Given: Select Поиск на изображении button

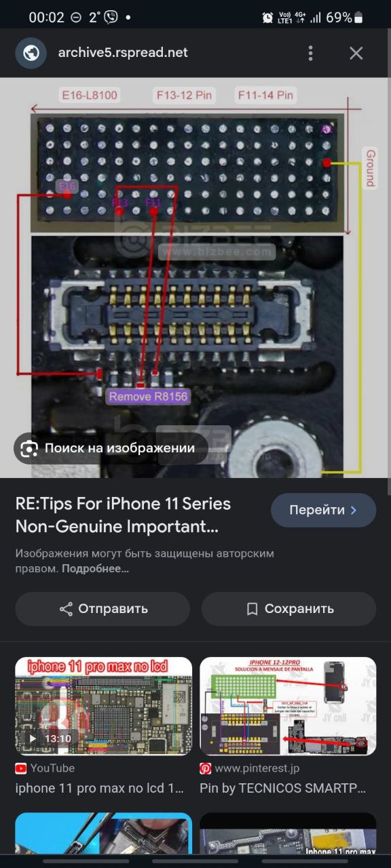Looking at the screenshot, I should click(111, 448).
